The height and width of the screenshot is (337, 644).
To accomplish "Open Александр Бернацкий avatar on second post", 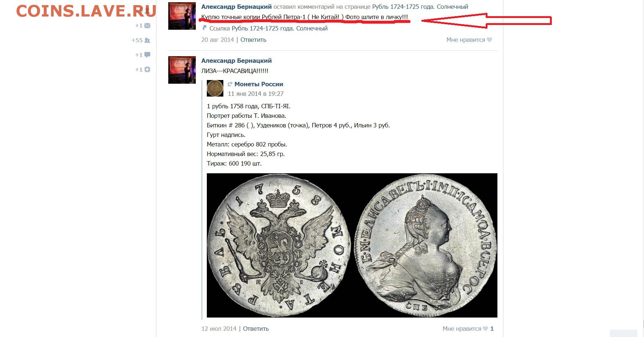I will point(182,70).
